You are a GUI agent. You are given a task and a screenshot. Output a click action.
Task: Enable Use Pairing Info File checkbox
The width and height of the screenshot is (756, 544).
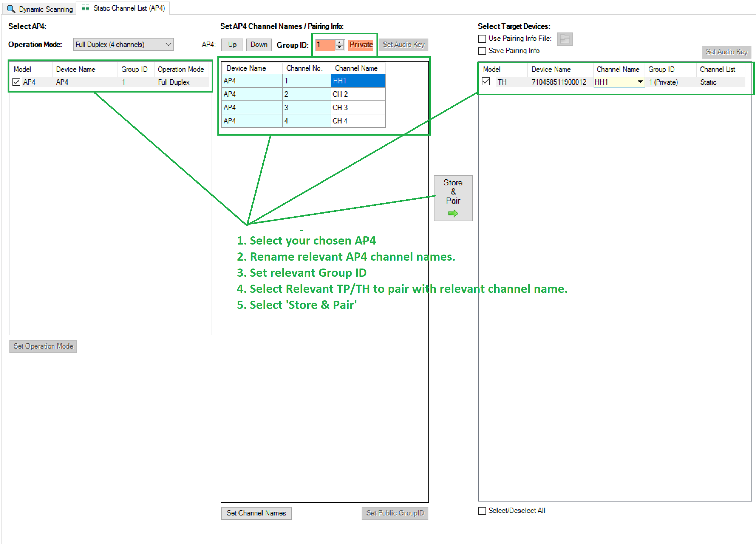[x=482, y=39]
